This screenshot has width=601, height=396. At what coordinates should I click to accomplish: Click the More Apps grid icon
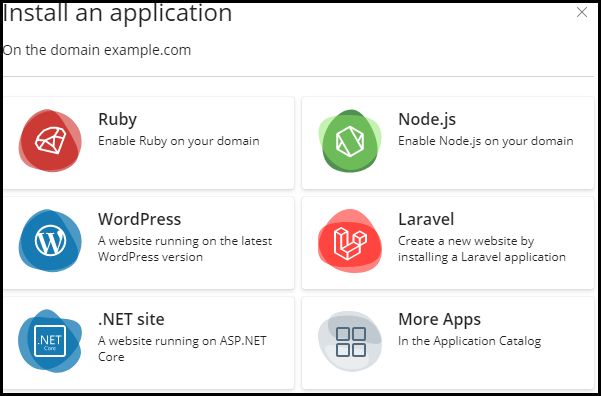click(350, 341)
